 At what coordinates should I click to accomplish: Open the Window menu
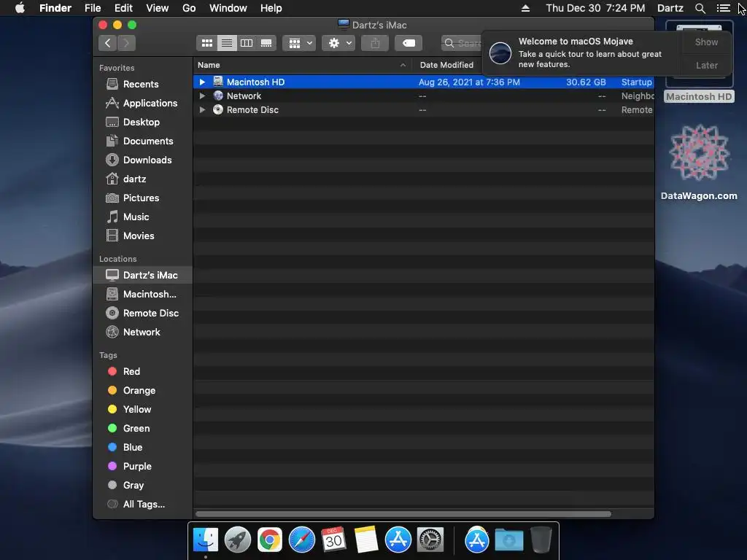228,8
